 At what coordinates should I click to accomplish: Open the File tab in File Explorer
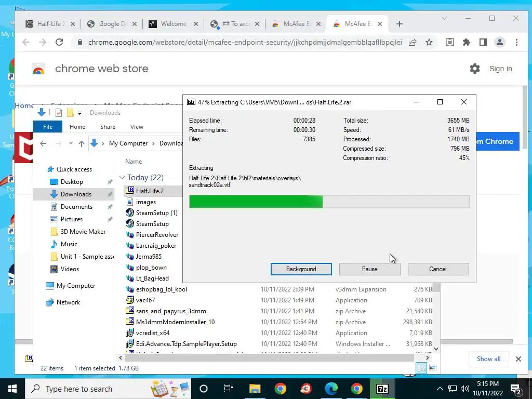click(x=48, y=127)
